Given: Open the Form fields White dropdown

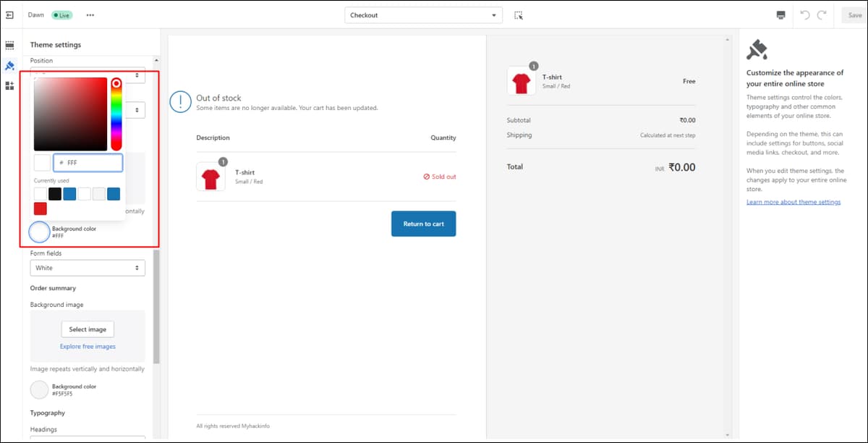Looking at the screenshot, I should (88, 268).
